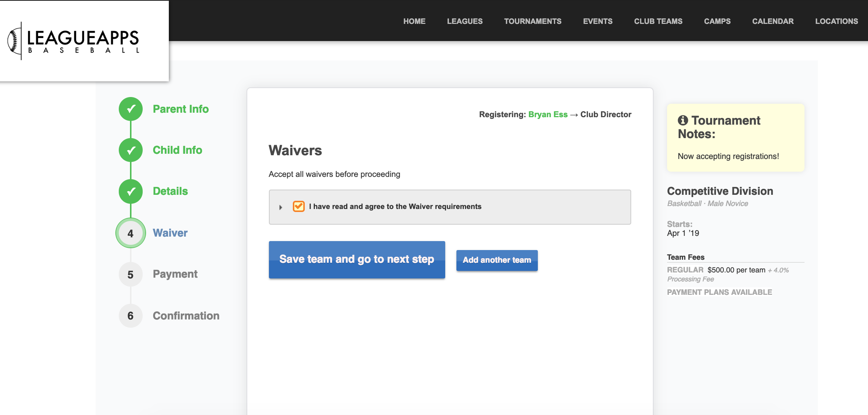Screen dimensions: 868x415
Task: Open the LOCATIONS nav item
Action: point(836,21)
